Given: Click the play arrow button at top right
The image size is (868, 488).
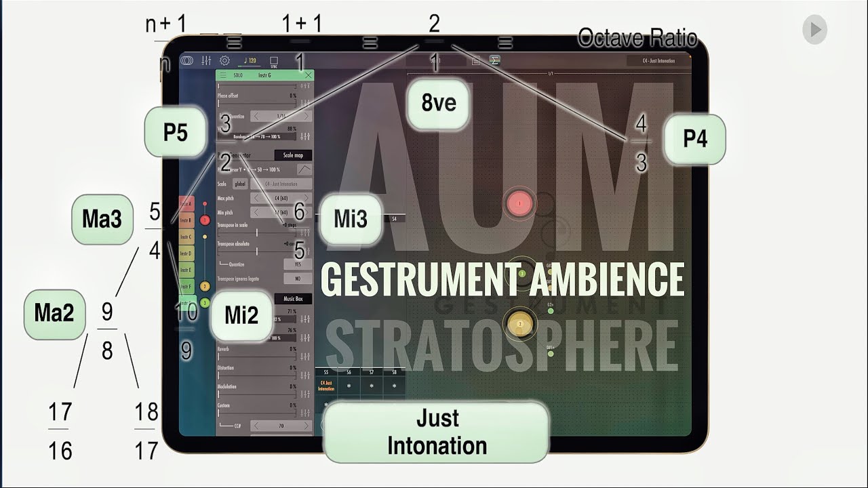Looking at the screenshot, I should click(814, 30).
